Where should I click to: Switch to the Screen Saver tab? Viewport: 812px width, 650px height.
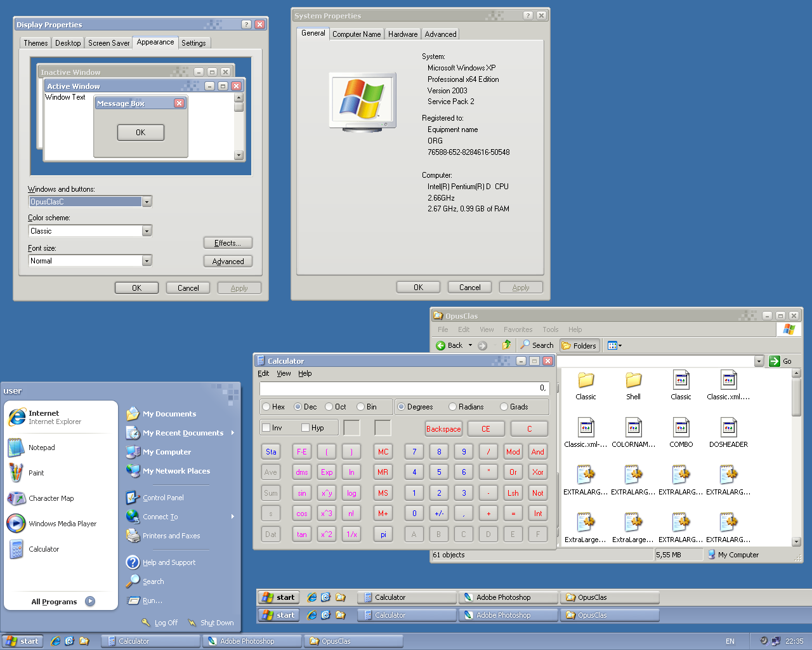pos(108,43)
